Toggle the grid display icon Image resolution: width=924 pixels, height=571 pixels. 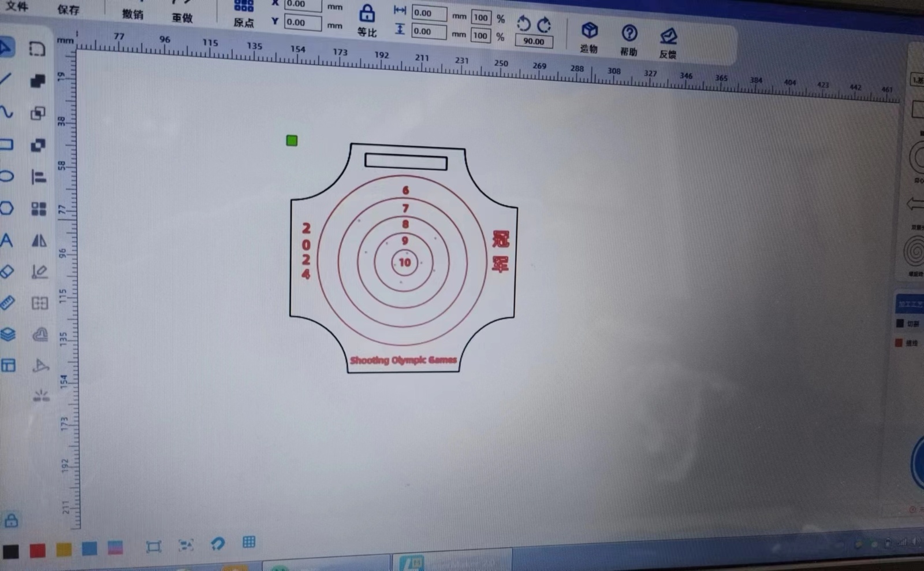(x=249, y=542)
